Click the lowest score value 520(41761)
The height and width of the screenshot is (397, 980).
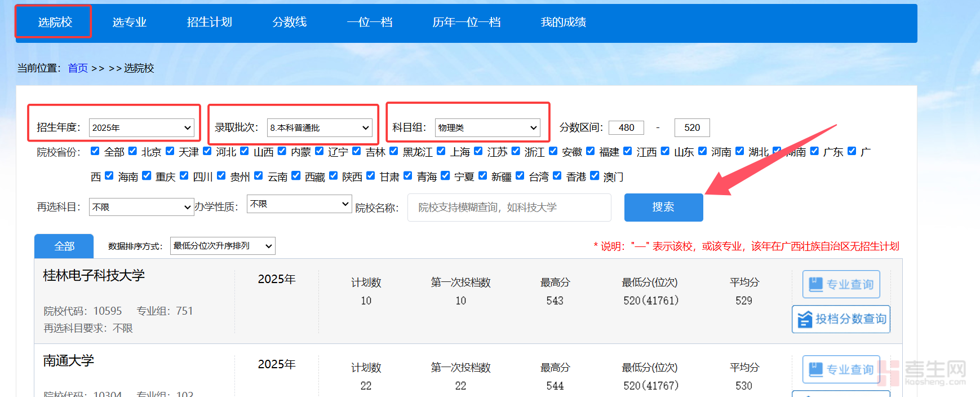point(650,301)
